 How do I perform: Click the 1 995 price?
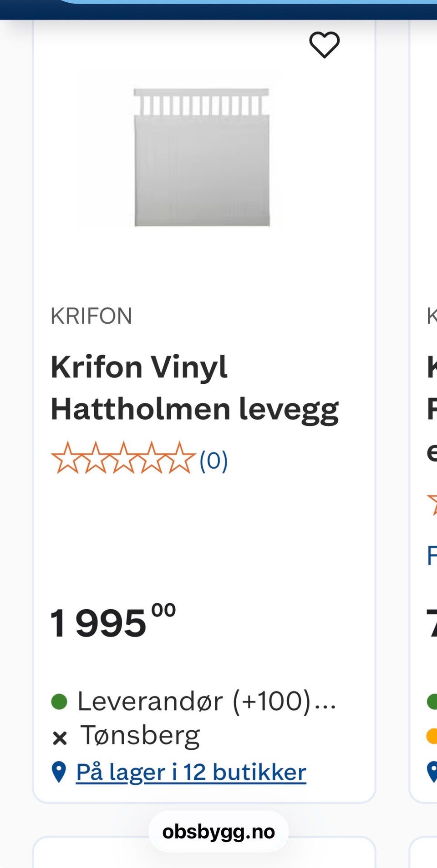click(113, 621)
